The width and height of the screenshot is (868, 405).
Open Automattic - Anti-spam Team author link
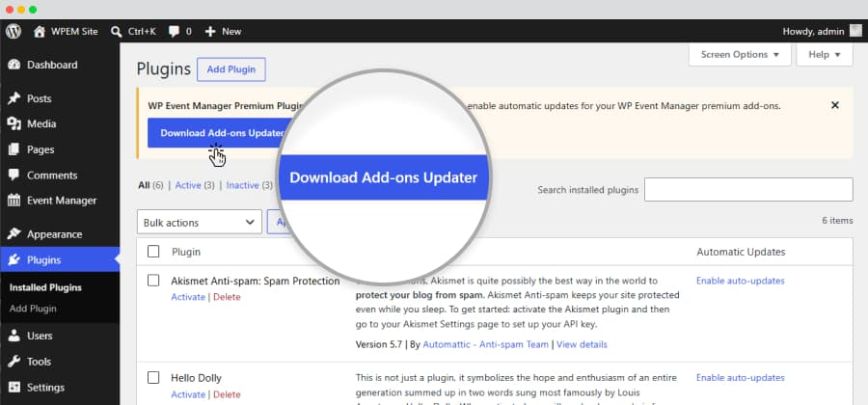[x=485, y=344]
